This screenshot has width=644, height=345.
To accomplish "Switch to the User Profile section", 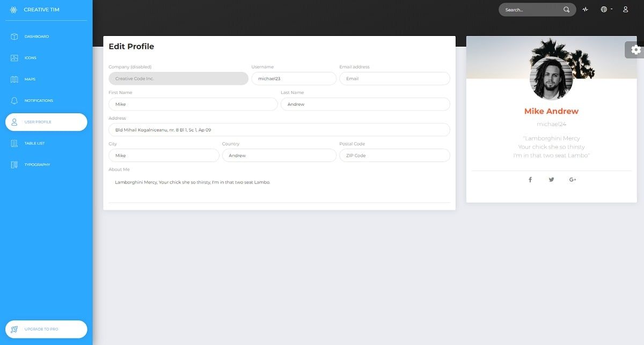I will pyautogui.click(x=13, y=122).
